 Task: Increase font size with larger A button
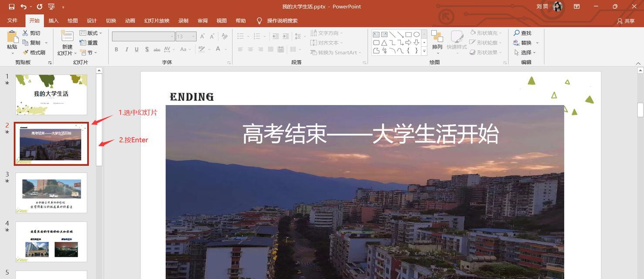[203, 37]
